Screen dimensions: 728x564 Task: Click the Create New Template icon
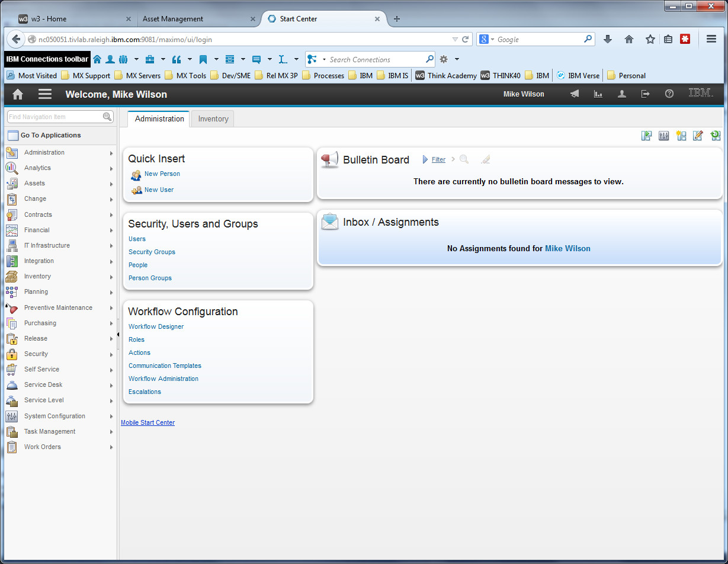[681, 136]
